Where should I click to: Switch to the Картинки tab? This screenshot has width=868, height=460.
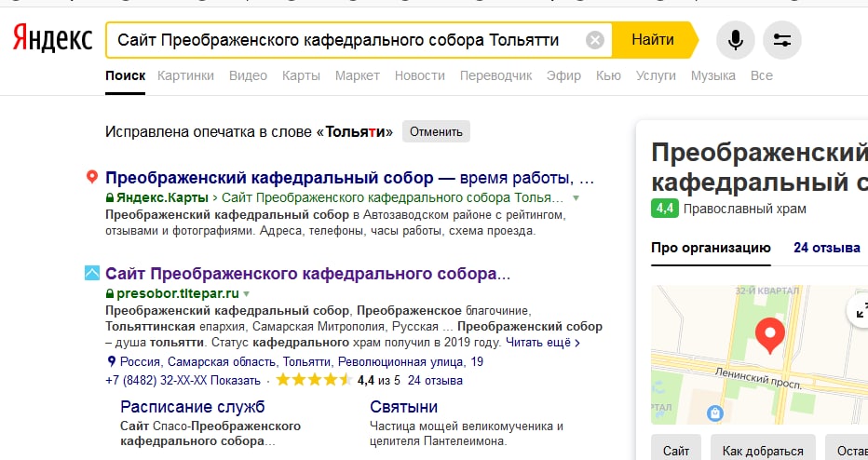pyautogui.click(x=185, y=75)
